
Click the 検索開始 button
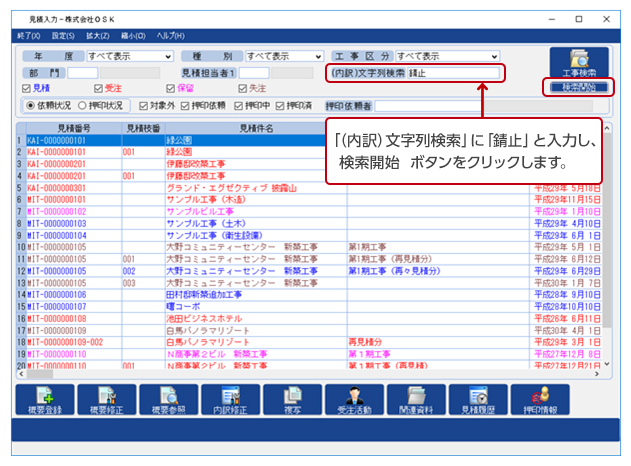[x=579, y=88]
